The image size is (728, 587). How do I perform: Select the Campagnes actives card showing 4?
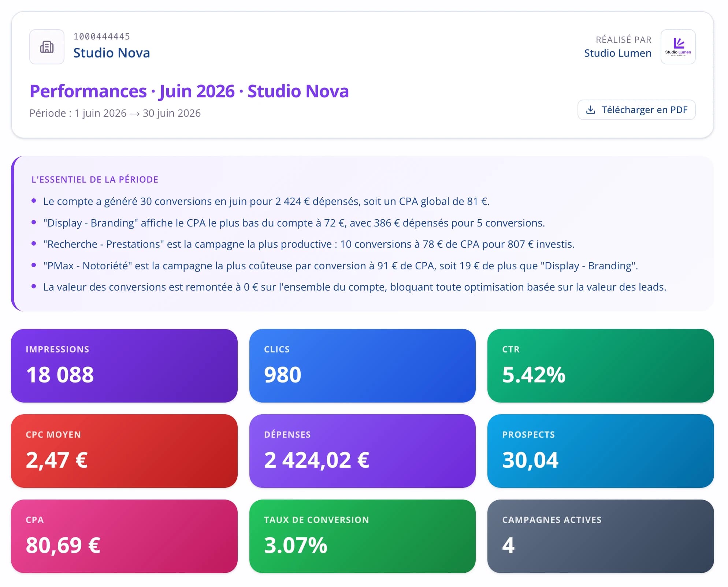point(601,536)
